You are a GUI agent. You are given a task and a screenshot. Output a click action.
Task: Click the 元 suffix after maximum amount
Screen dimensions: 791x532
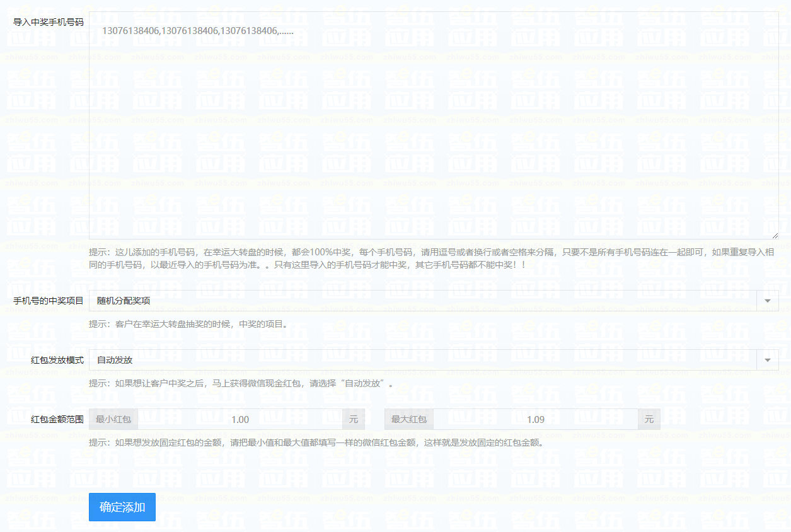649,419
